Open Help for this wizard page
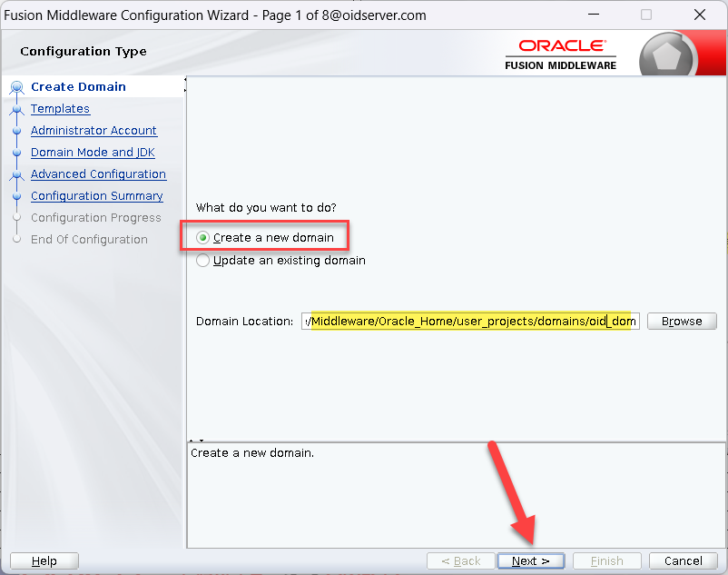Viewport: 728px width, 575px height. (x=44, y=561)
